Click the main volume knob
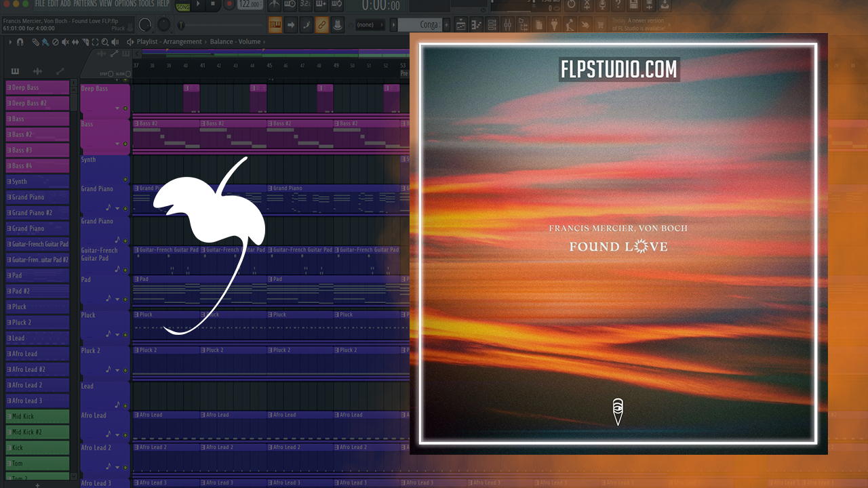 145,25
